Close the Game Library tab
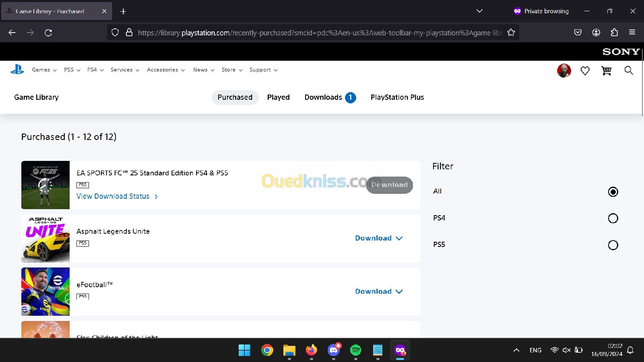The width and height of the screenshot is (644, 362). pyautogui.click(x=104, y=11)
